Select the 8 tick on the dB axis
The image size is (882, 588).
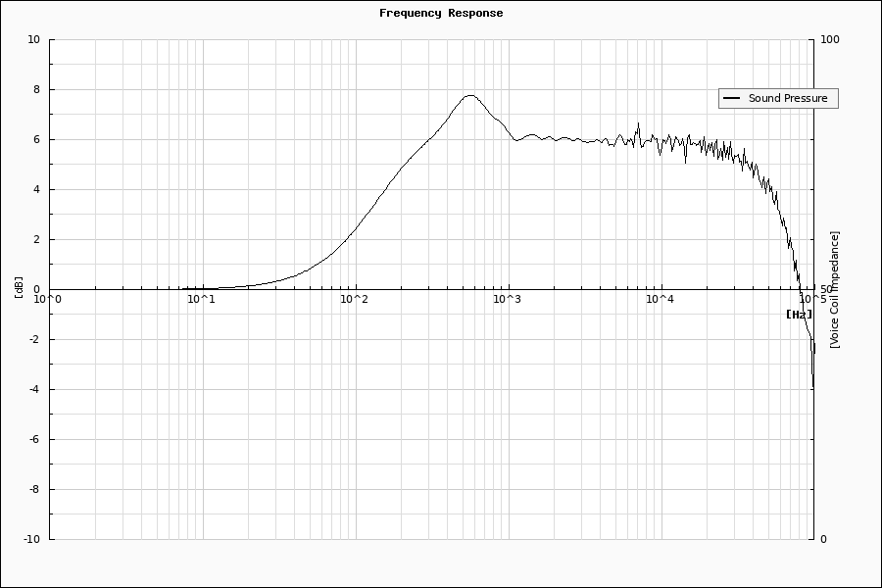tap(36, 89)
